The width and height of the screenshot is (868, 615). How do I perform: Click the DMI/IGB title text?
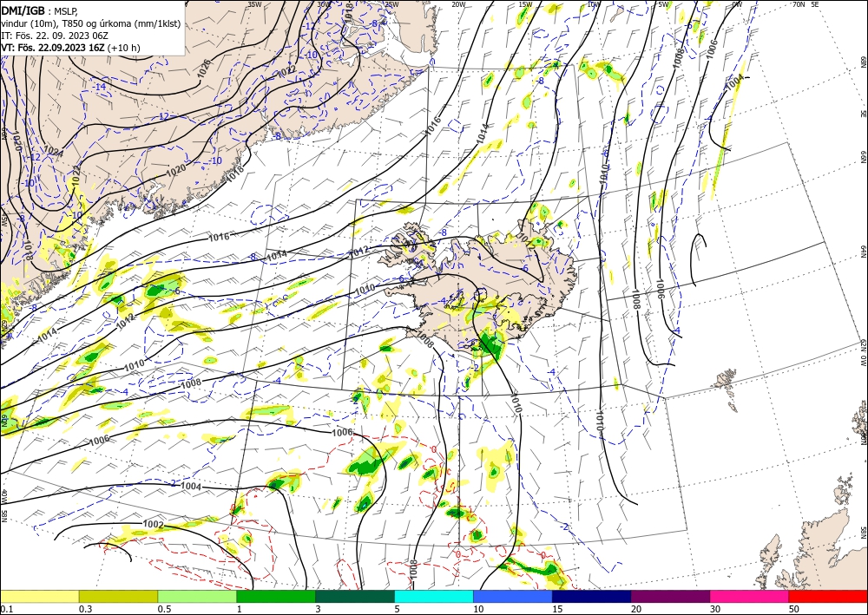[x=23, y=10]
